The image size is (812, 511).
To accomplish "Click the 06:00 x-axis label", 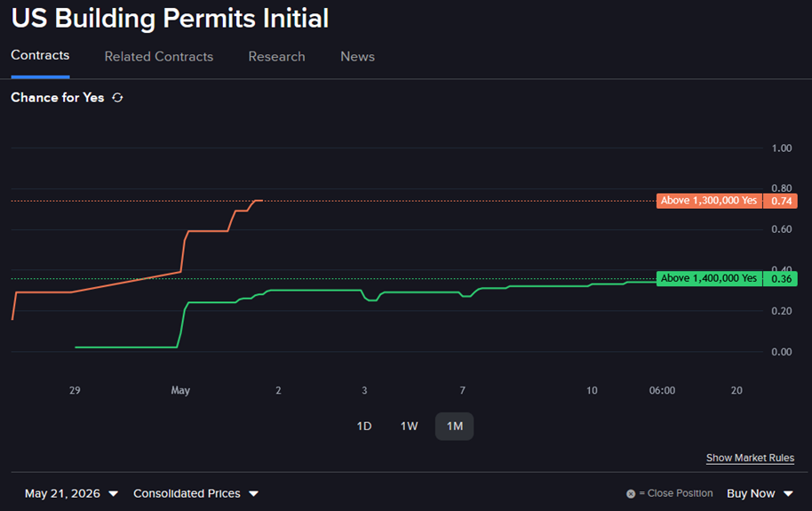I will tap(662, 390).
